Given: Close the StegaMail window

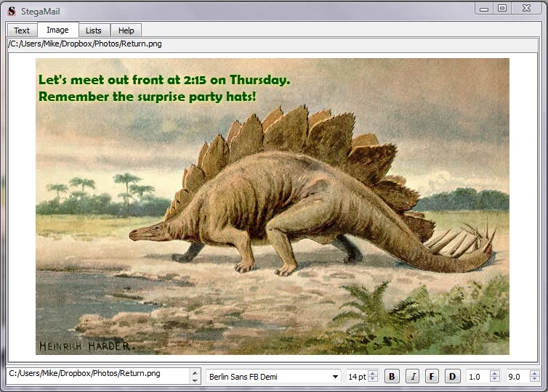Looking at the screenshot, I should coord(527,9).
